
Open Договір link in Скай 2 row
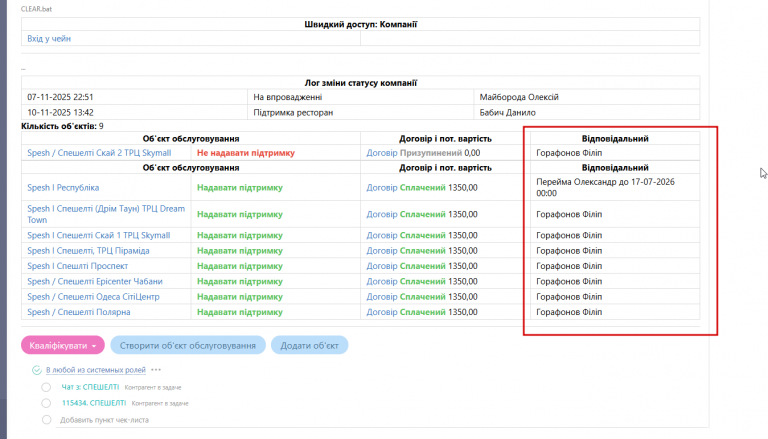point(382,153)
